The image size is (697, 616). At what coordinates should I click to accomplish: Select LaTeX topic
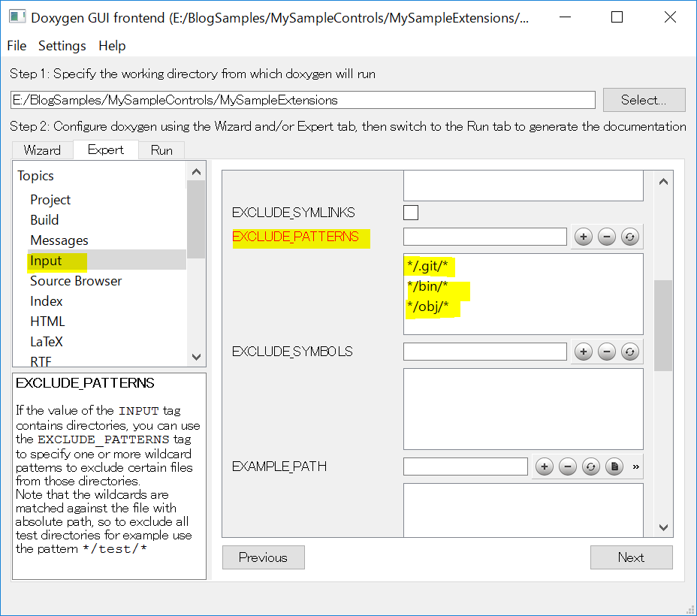(47, 342)
